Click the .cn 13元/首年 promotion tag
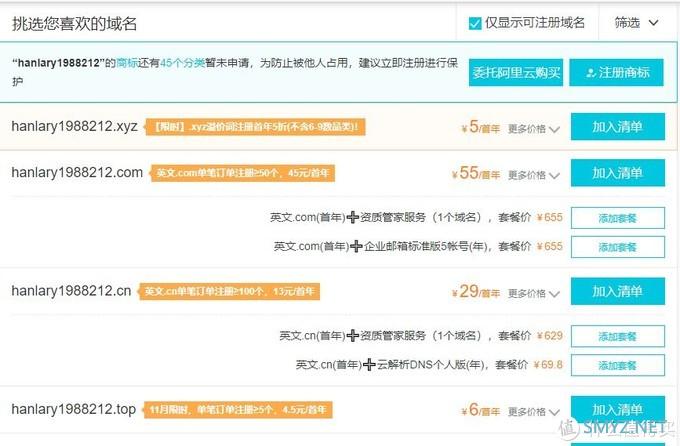 click(x=229, y=291)
